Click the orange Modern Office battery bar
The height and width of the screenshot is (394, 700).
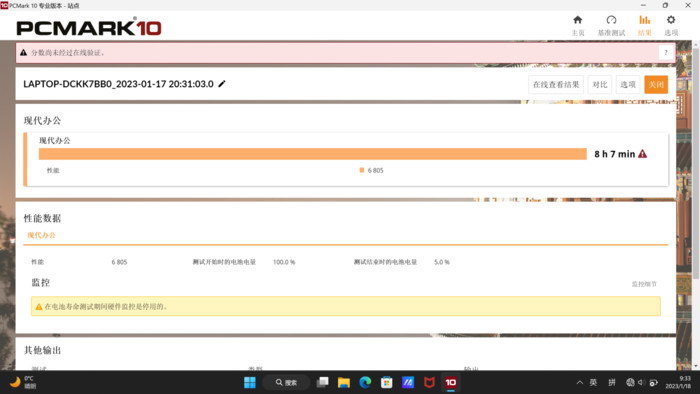point(312,154)
